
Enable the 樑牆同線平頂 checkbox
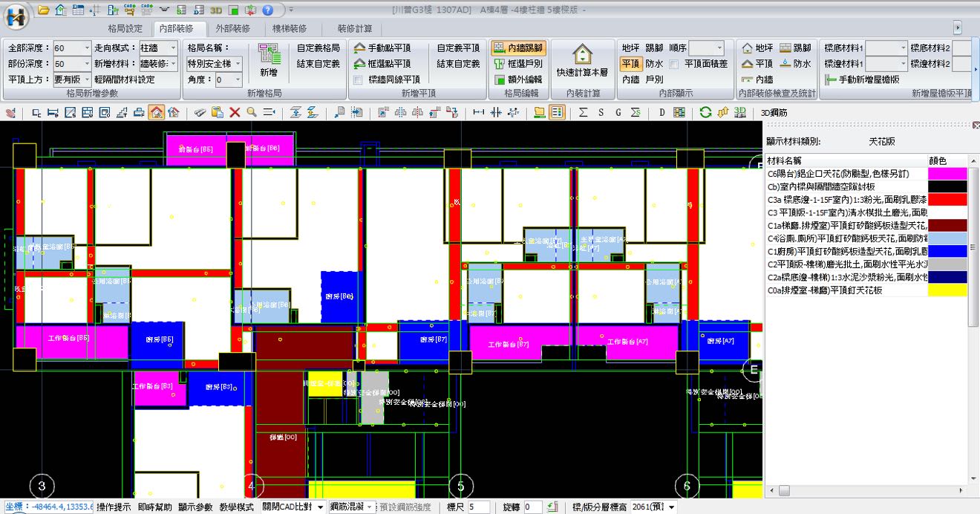tap(359, 79)
